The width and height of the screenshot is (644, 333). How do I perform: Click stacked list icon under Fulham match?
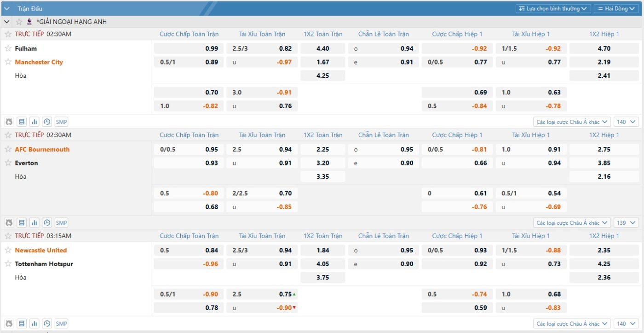click(x=22, y=122)
